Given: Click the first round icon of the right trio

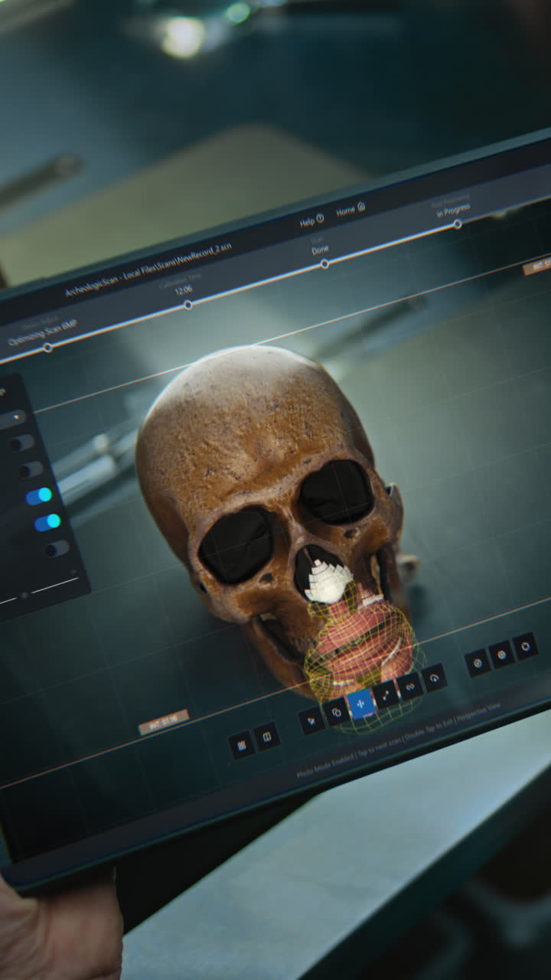Looking at the screenshot, I should [x=478, y=663].
